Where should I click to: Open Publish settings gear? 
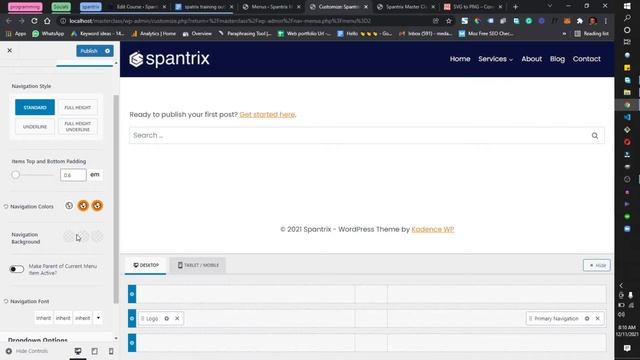coord(108,51)
